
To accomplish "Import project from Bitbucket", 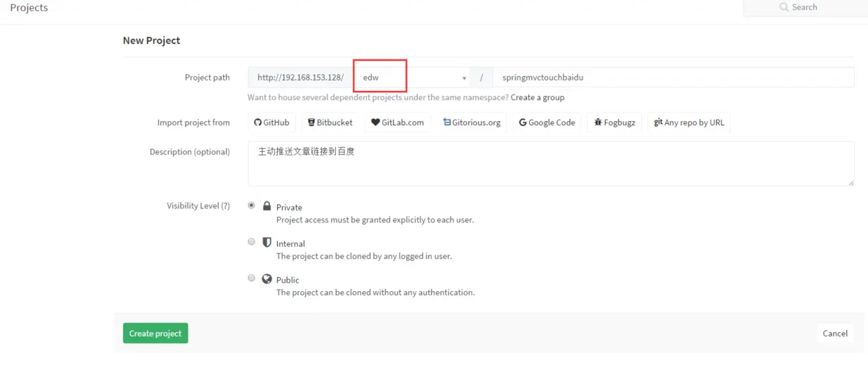I will point(330,122).
